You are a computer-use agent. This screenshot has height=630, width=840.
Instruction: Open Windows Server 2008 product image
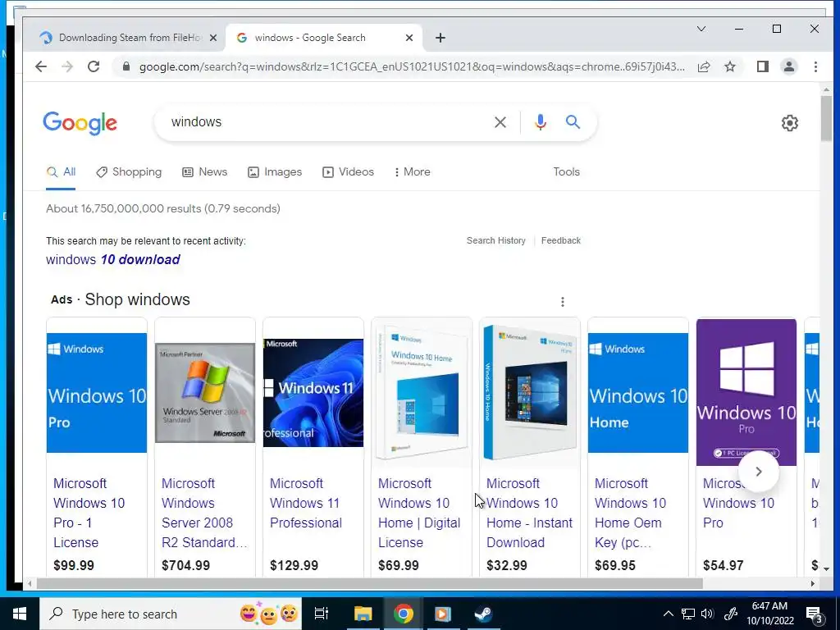coord(205,393)
